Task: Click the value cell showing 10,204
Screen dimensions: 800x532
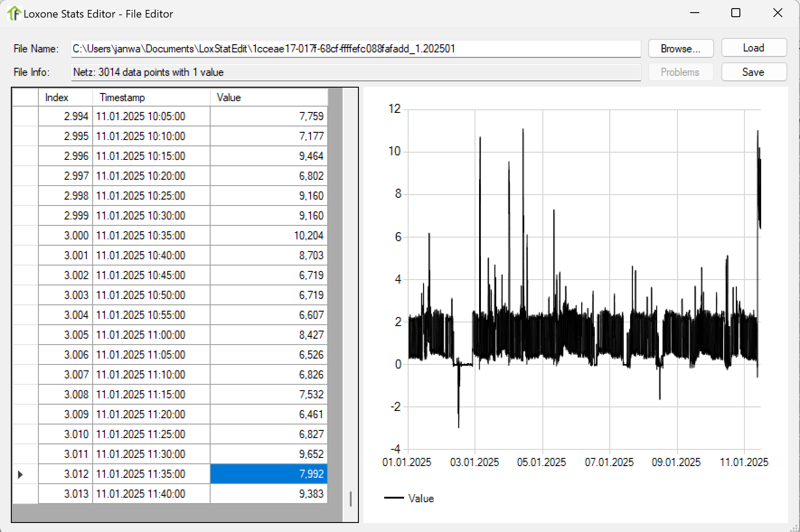Action: [268, 236]
